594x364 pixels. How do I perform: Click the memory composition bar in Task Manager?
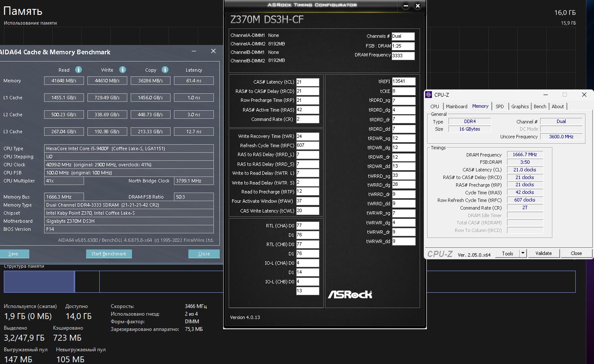point(289,282)
